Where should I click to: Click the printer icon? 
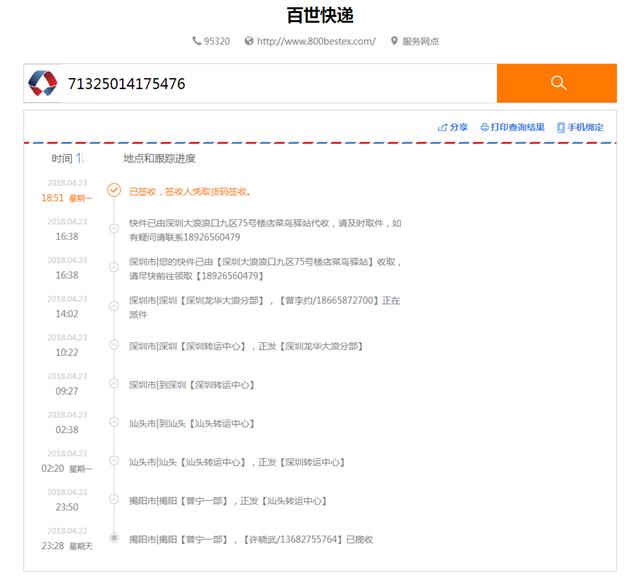[484, 127]
